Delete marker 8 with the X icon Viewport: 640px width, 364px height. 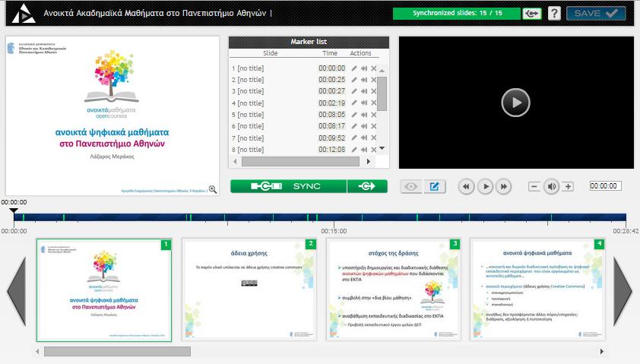pos(373,150)
